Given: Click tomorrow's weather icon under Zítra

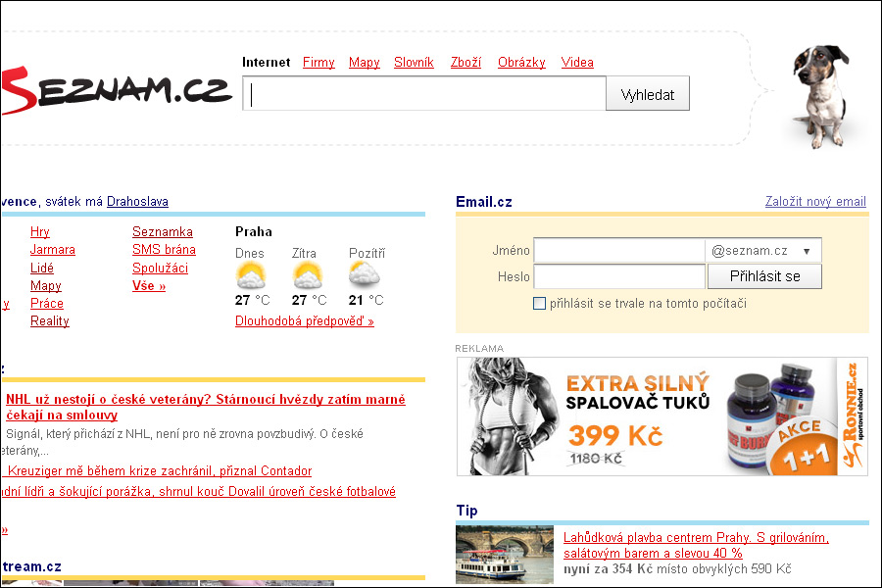Looking at the screenshot, I should 308,275.
